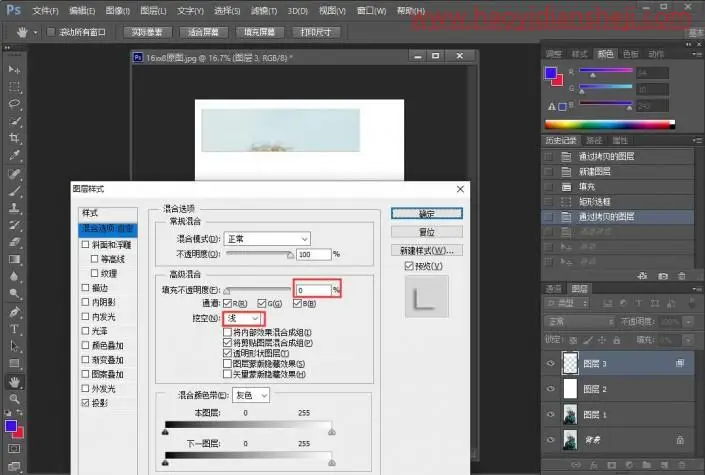The image size is (705, 475).
Task: Select the Clone Stamp tool
Action: point(14,208)
